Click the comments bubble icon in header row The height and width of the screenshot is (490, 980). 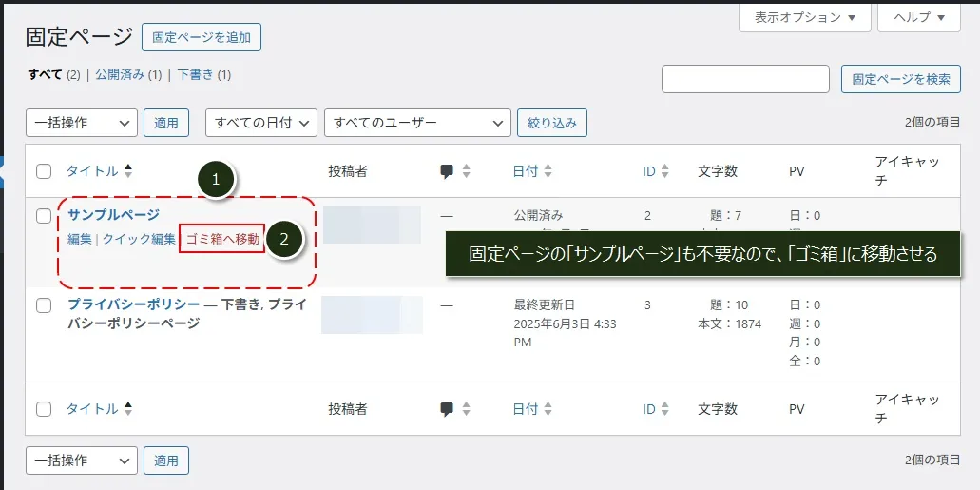pos(447,171)
